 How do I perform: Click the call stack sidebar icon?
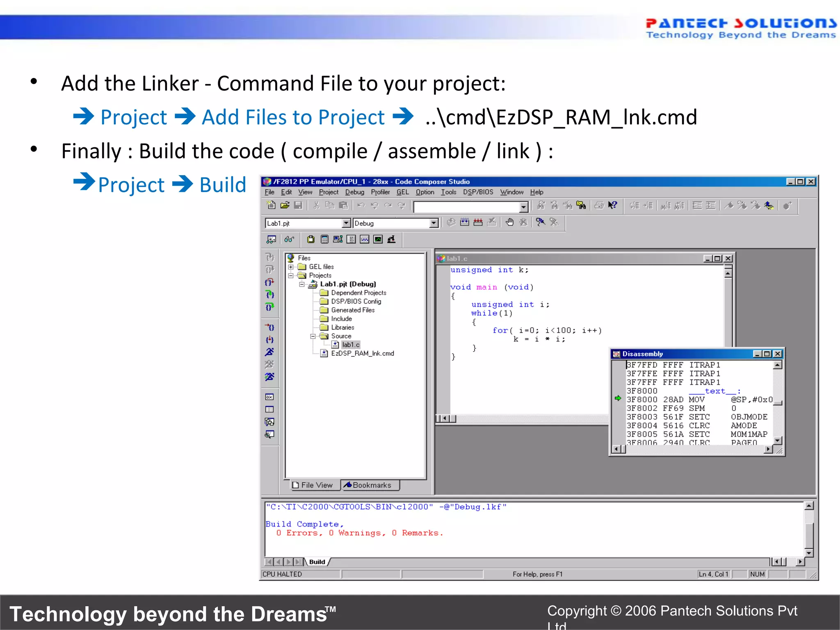[x=269, y=422]
